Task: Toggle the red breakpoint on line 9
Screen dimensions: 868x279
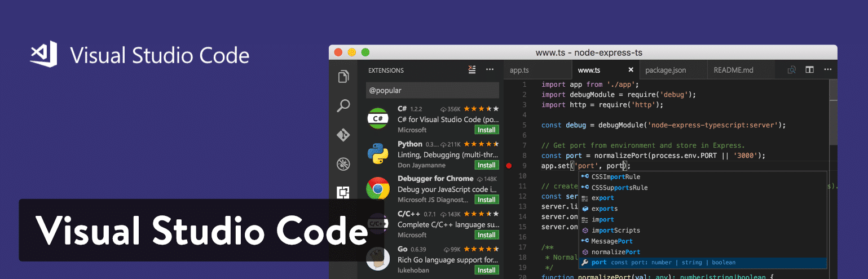Action: [509, 166]
